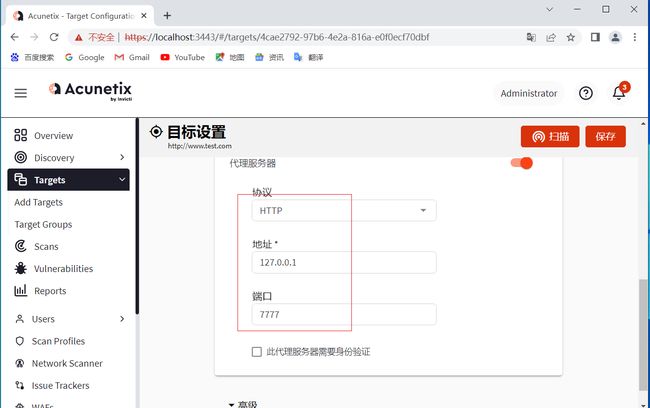The image size is (650, 408).
Task: Click the Vulnerabilities bug icon
Action: pos(20,268)
